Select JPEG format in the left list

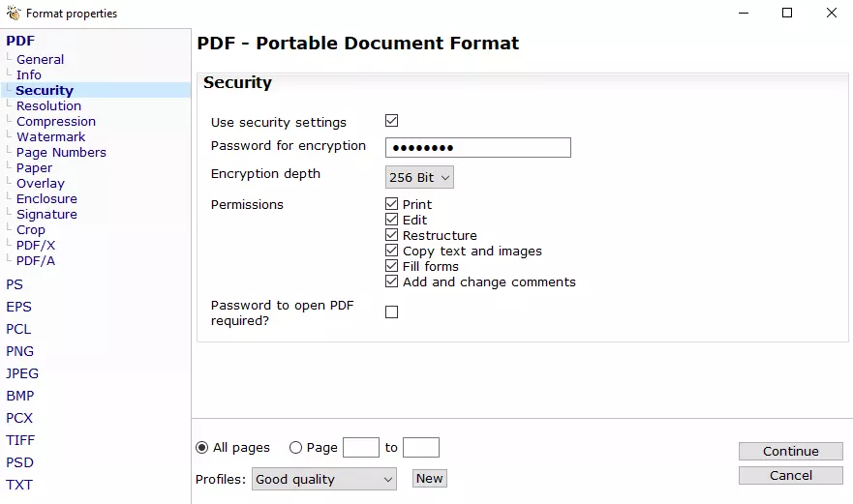(x=22, y=373)
